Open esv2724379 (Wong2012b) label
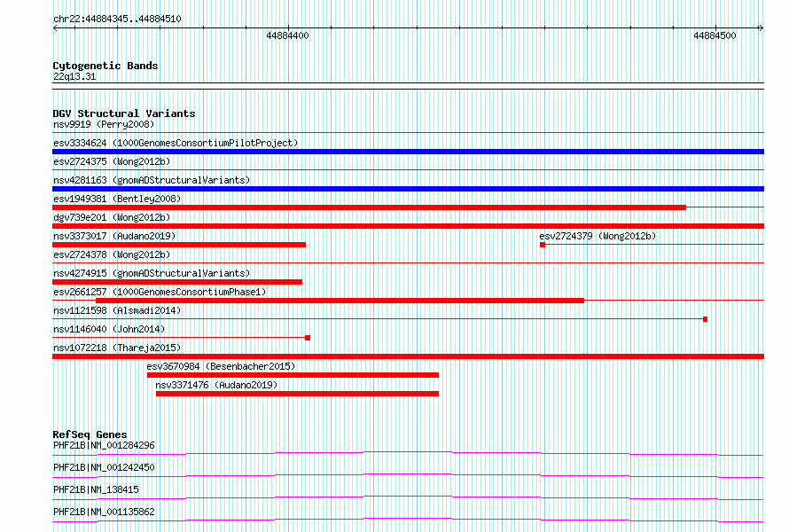Viewport: 789px width, 532px height. click(598, 236)
